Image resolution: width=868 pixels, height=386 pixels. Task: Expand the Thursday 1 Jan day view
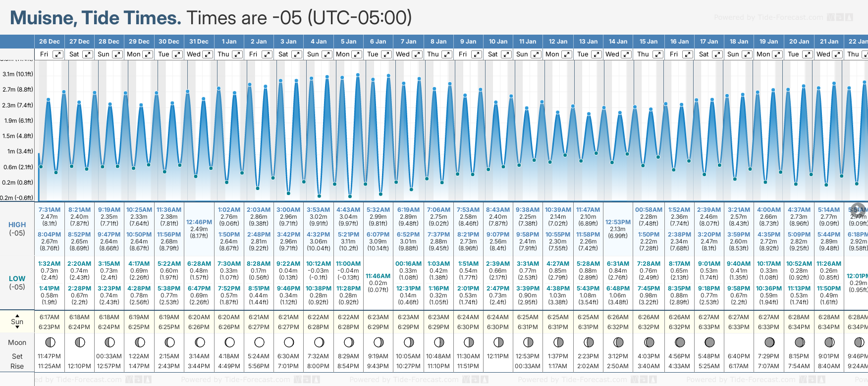[x=237, y=54]
